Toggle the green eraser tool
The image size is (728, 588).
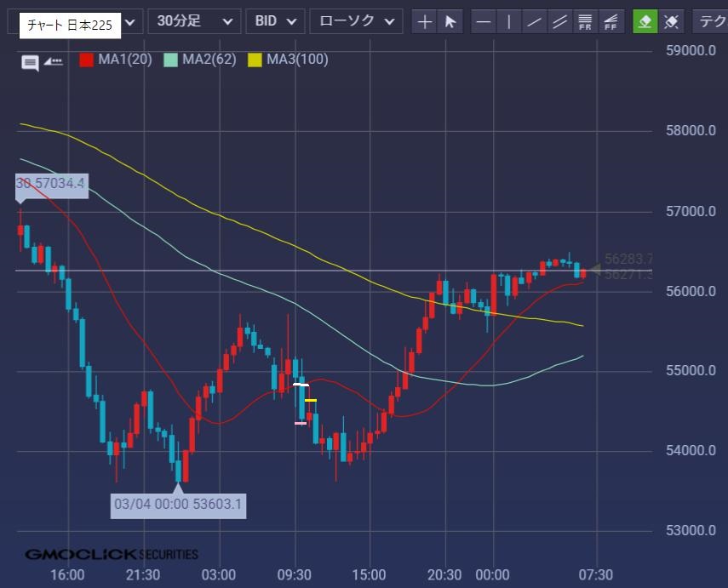click(x=645, y=21)
